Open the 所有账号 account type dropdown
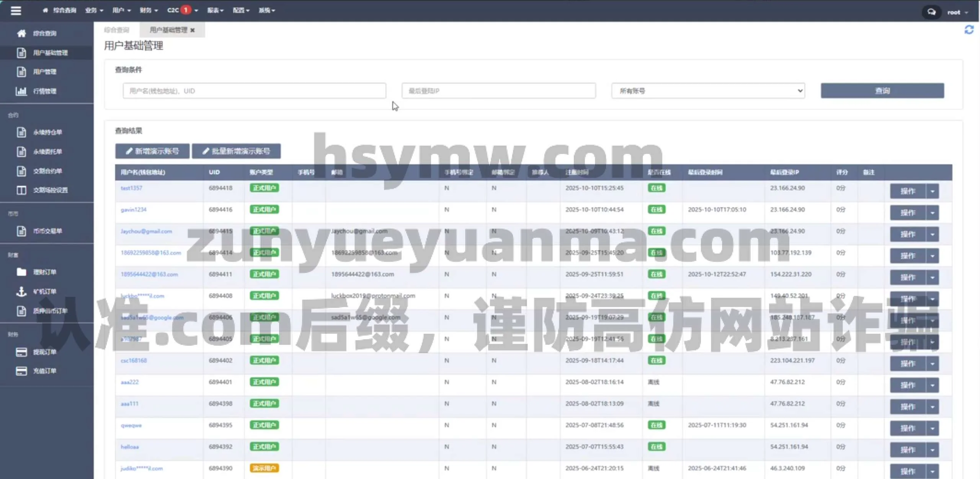This screenshot has width=980, height=479. point(708,91)
